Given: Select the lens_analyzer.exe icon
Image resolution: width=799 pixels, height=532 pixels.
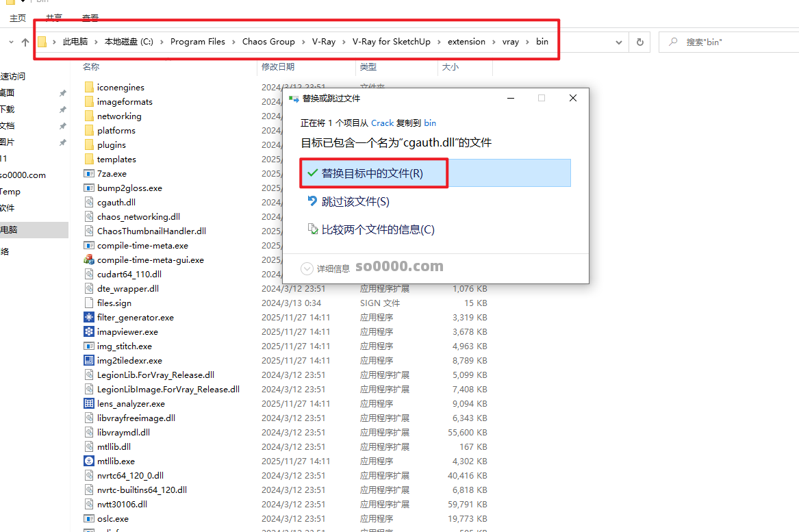Looking at the screenshot, I should click(89, 404).
